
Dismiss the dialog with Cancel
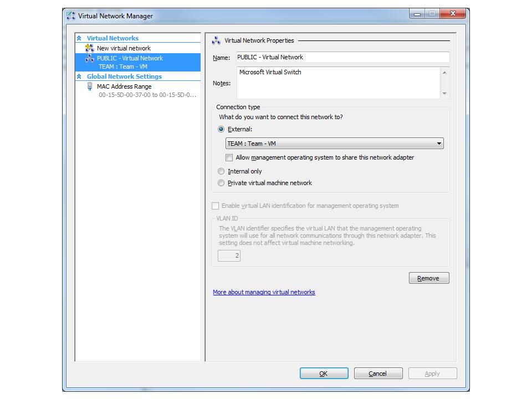point(378,373)
